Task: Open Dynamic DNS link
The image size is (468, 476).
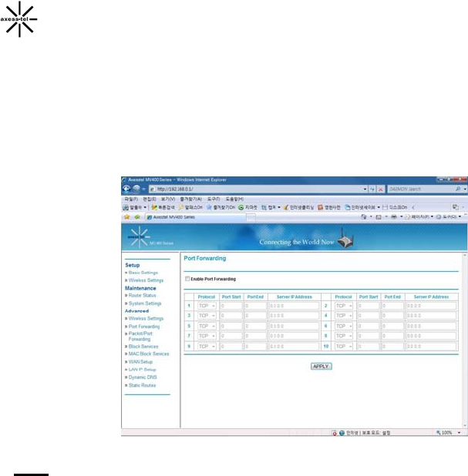Action: tap(143, 377)
